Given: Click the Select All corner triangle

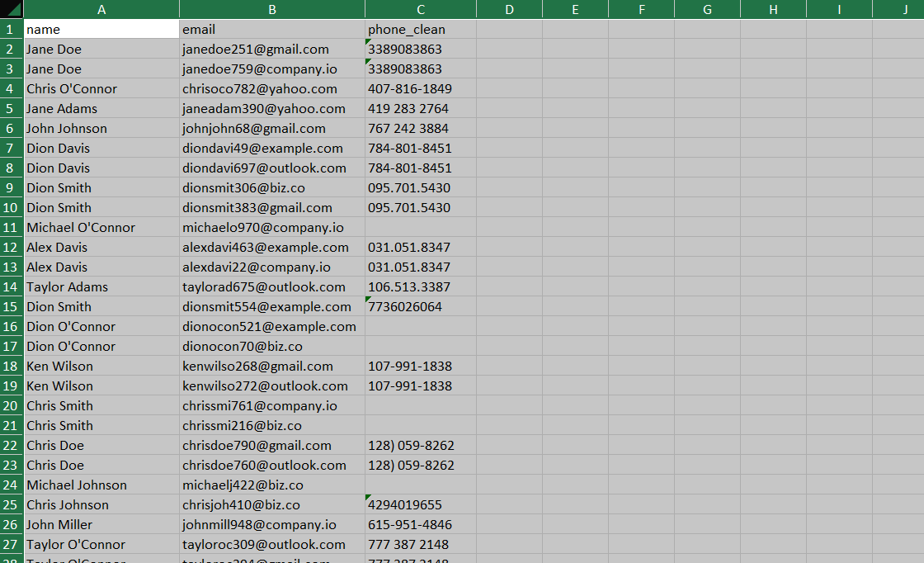Looking at the screenshot, I should [11, 8].
